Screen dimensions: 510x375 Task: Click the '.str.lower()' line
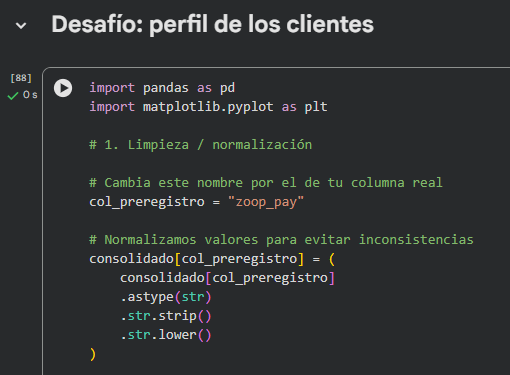click(166, 335)
